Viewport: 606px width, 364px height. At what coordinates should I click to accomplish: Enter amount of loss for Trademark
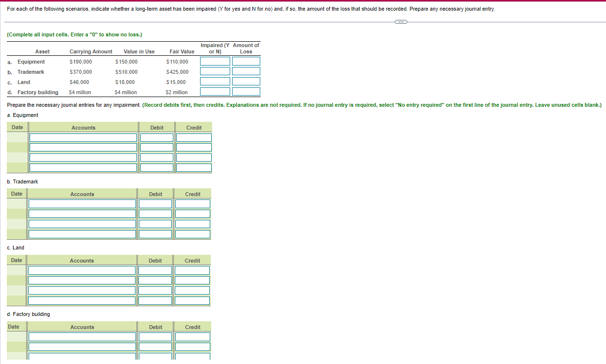[246, 71]
